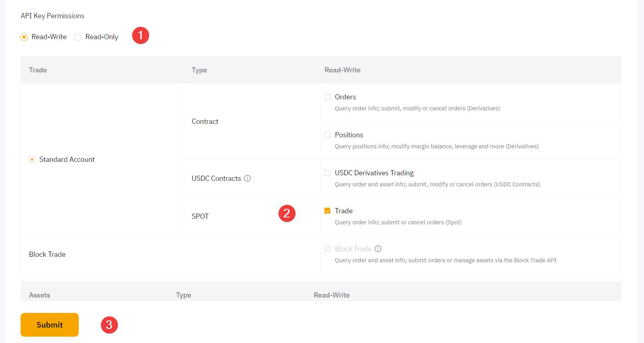Click the Contract type cell label
The height and width of the screenshot is (343, 644).
[x=205, y=121]
